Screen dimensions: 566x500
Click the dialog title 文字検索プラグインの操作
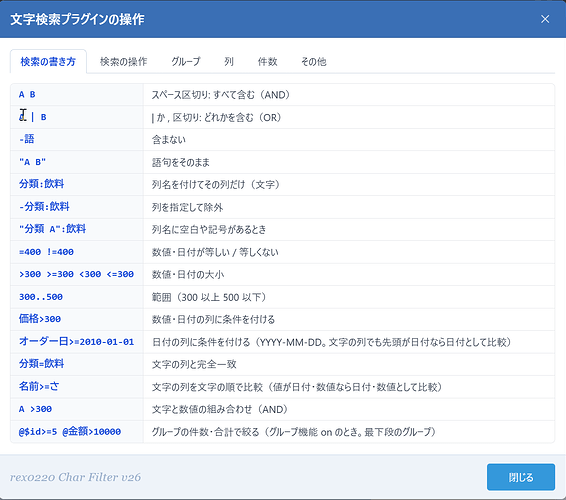click(x=78, y=19)
